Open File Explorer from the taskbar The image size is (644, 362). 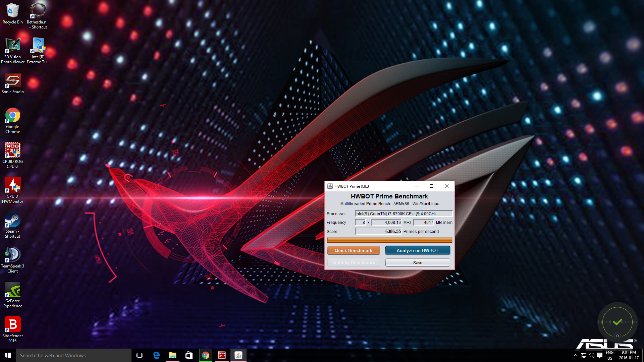(x=173, y=355)
